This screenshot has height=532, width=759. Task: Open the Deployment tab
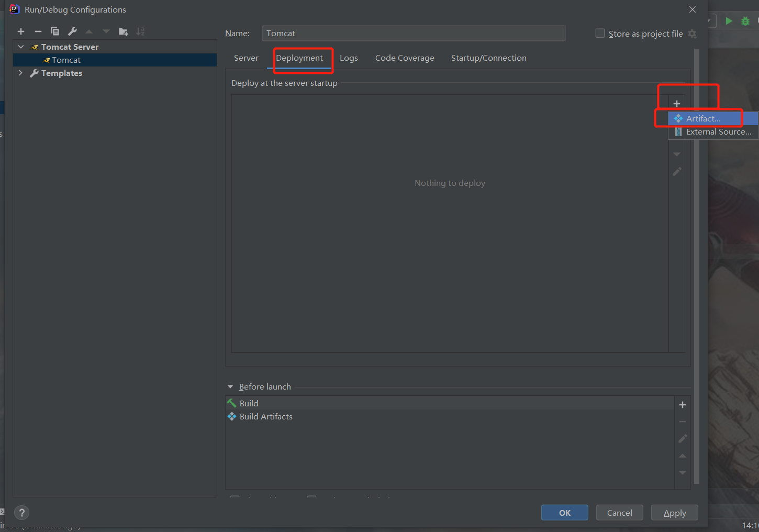pyautogui.click(x=299, y=58)
